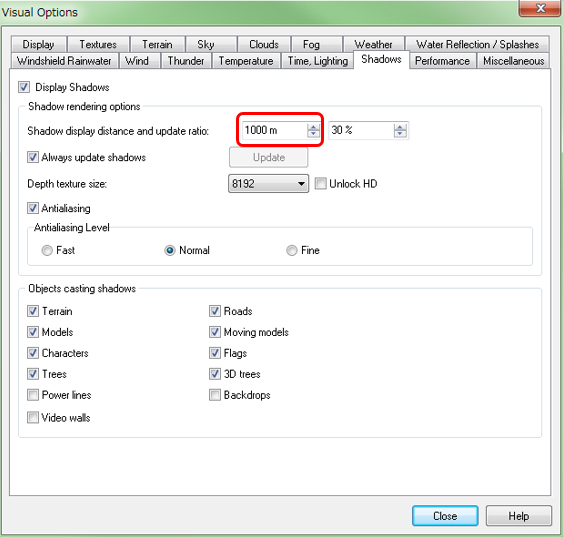Viewport: 563px width, 537px height.
Task: Open the Water Reflection / Splashes tab
Action: pyautogui.click(x=477, y=44)
